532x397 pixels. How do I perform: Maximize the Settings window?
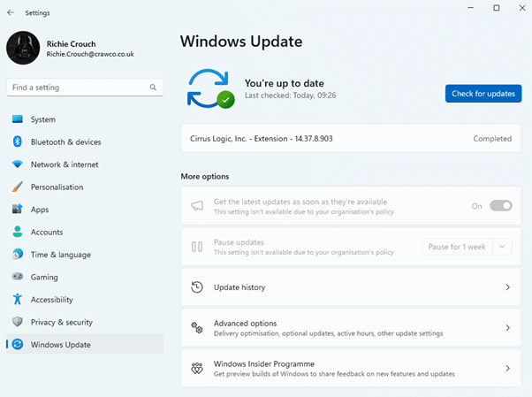tap(496, 8)
